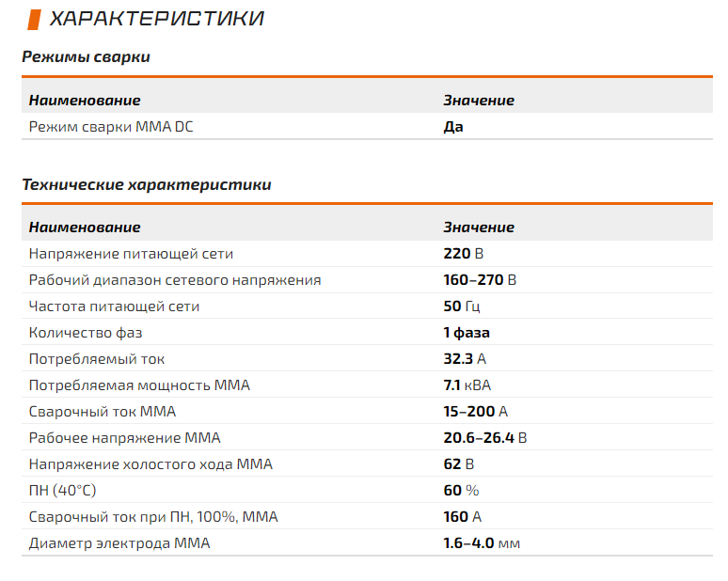Select the ПН (40°C) row label
This screenshot has width=728, height=581.
click(63, 491)
